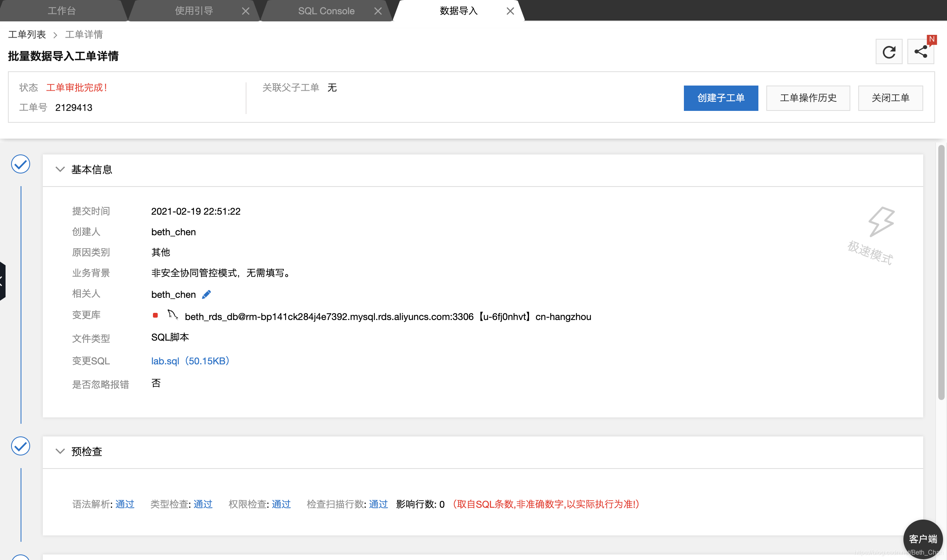This screenshot has width=947, height=560.
Task: Click the 关闭工单 button
Action: 890,98
